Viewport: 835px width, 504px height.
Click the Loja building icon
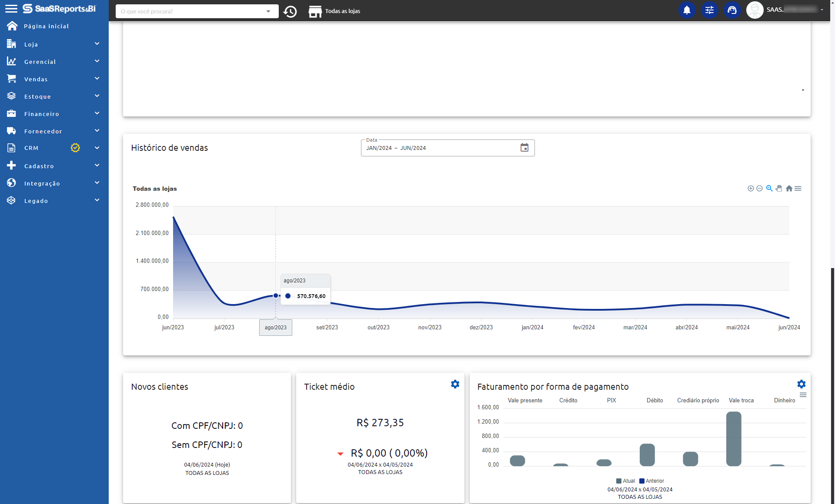click(x=12, y=44)
